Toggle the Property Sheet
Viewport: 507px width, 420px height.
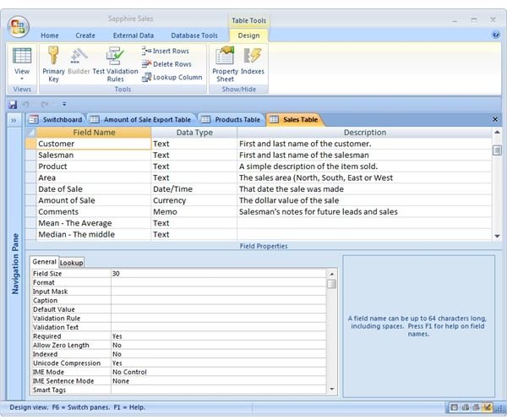pyautogui.click(x=225, y=64)
